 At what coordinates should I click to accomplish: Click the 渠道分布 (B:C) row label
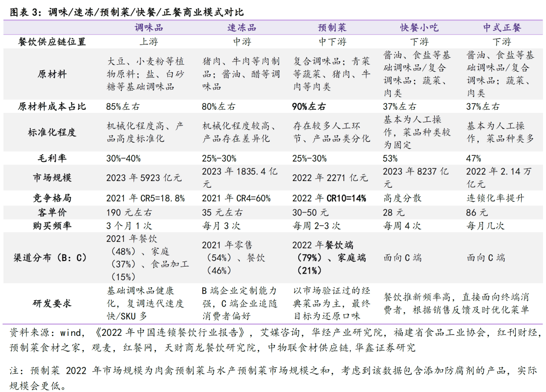pos(52,257)
